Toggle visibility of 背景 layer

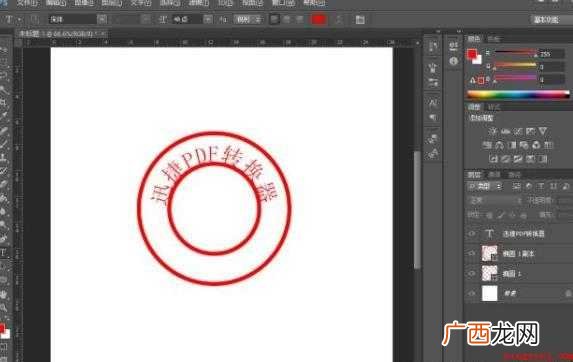pyautogui.click(x=472, y=293)
